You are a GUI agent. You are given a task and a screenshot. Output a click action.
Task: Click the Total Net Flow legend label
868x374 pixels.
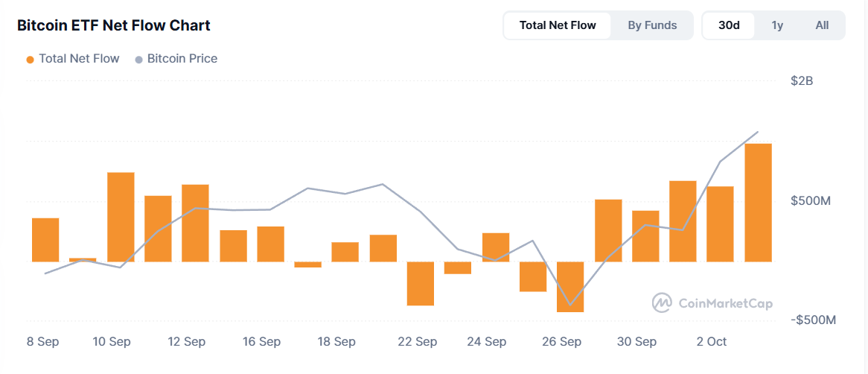pos(79,58)
